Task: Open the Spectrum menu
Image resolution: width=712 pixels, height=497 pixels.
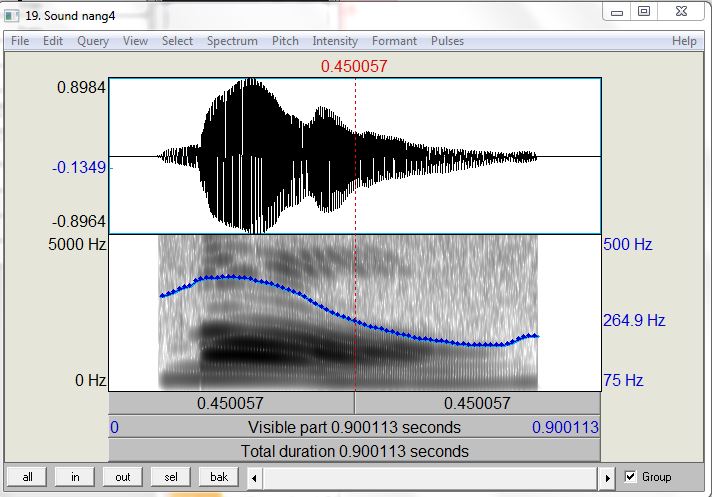Action: tap(232, 41)
